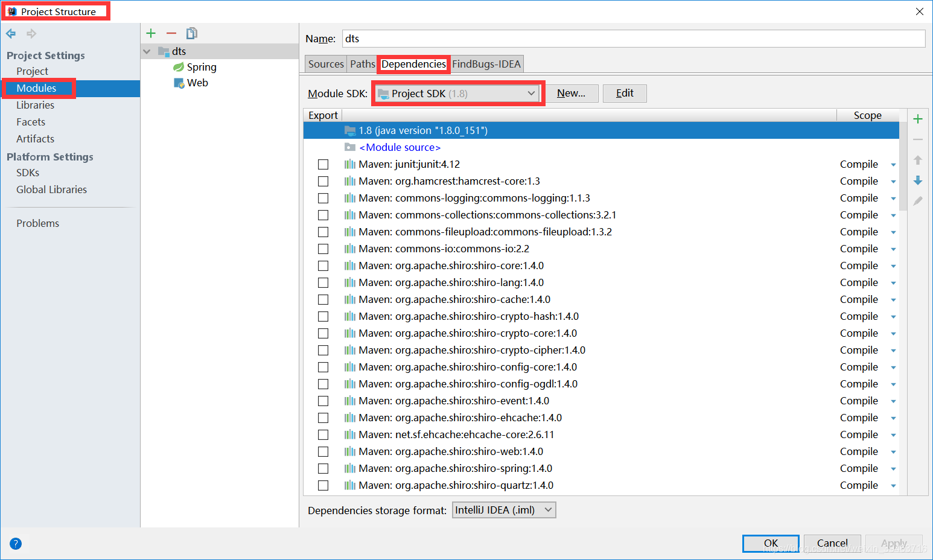Add a dependency using the green plus icon
933x560 pixels.
click(918, 119)
